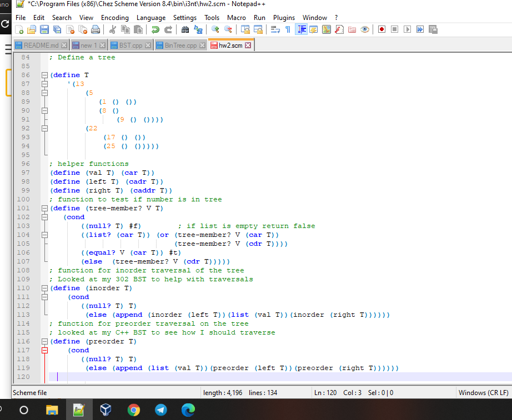Open the Language menu
The image size is (512, 420).
(x=150, y=17)
